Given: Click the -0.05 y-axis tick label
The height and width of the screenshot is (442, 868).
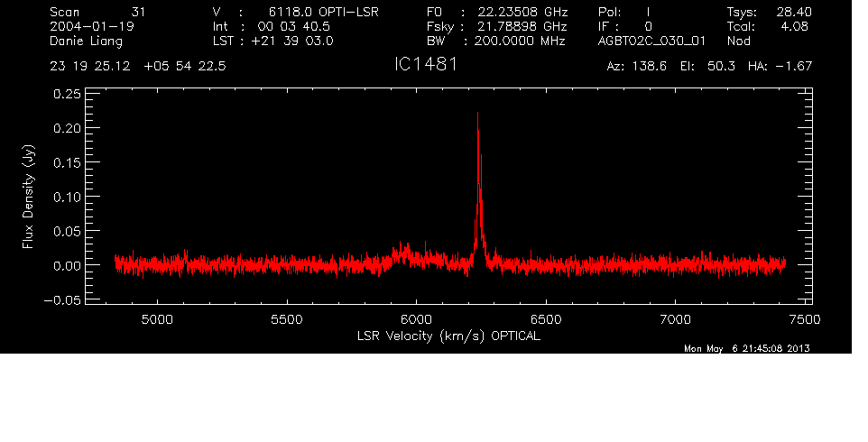Looking at the screenshot, I should [62, 299].
